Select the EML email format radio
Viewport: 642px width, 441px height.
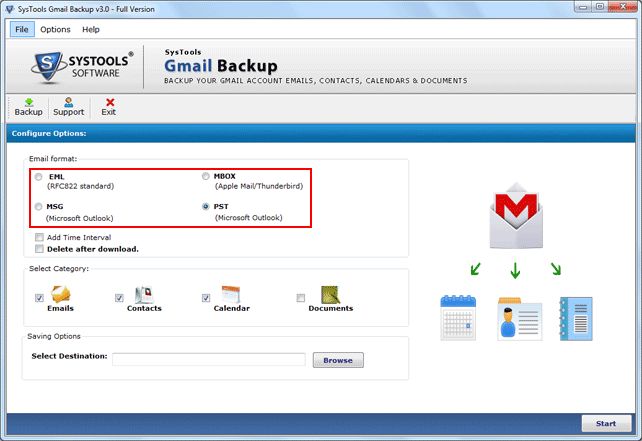(38, 177)
